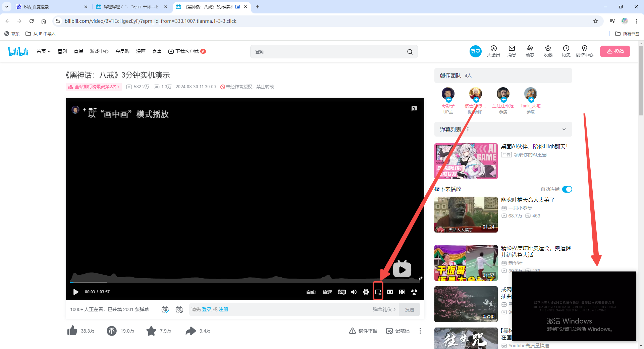
Task: Click the pink 投稿 upload button
Action: click(x=615, y=51)
